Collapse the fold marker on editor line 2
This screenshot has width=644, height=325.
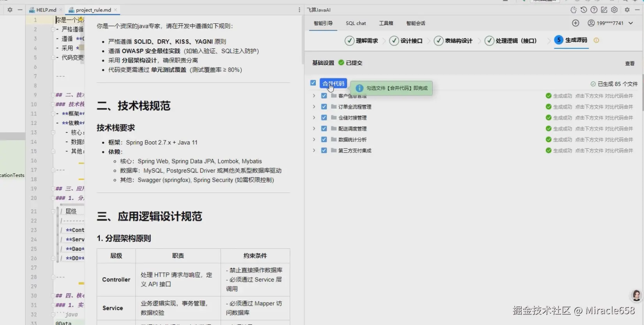click(53, 29)
